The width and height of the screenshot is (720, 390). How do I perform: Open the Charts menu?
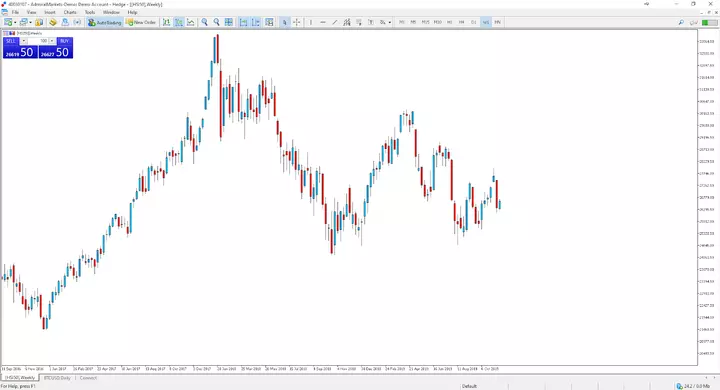pos(70,12)
